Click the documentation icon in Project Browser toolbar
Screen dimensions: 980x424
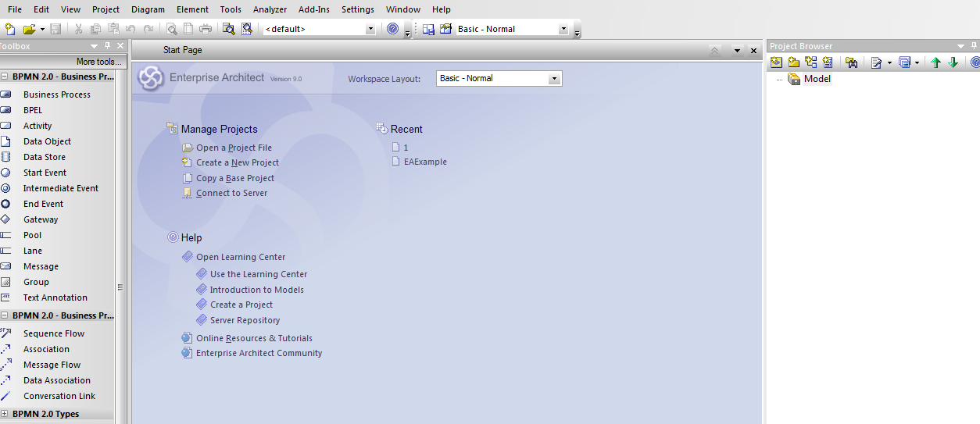(x=877, y=62)
